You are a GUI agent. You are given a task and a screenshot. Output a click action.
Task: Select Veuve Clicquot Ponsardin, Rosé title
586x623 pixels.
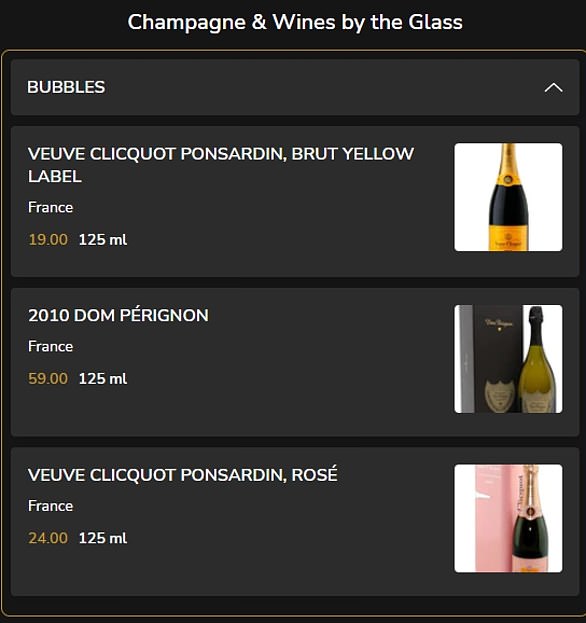pyautogui.click(x=183, y=474)
